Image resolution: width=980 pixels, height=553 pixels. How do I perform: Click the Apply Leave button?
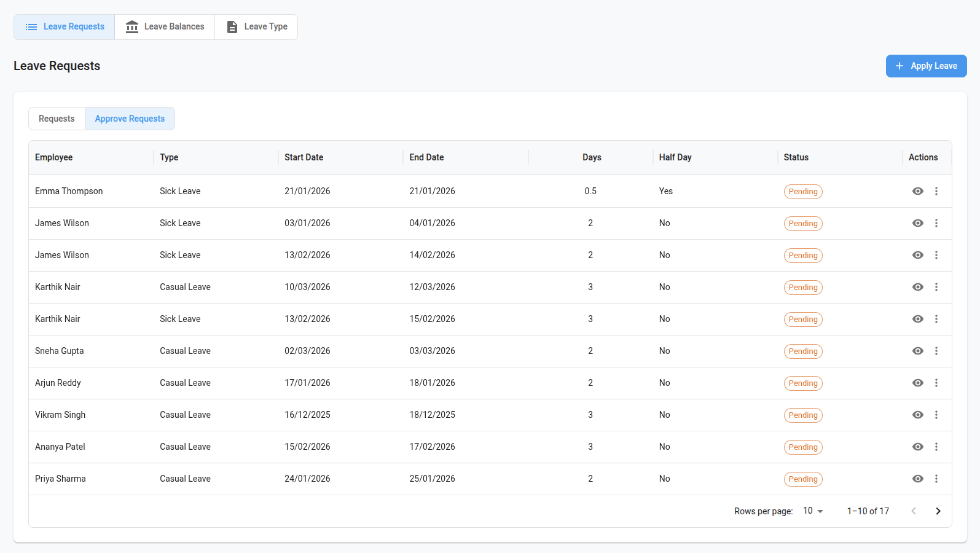point(926,66)
